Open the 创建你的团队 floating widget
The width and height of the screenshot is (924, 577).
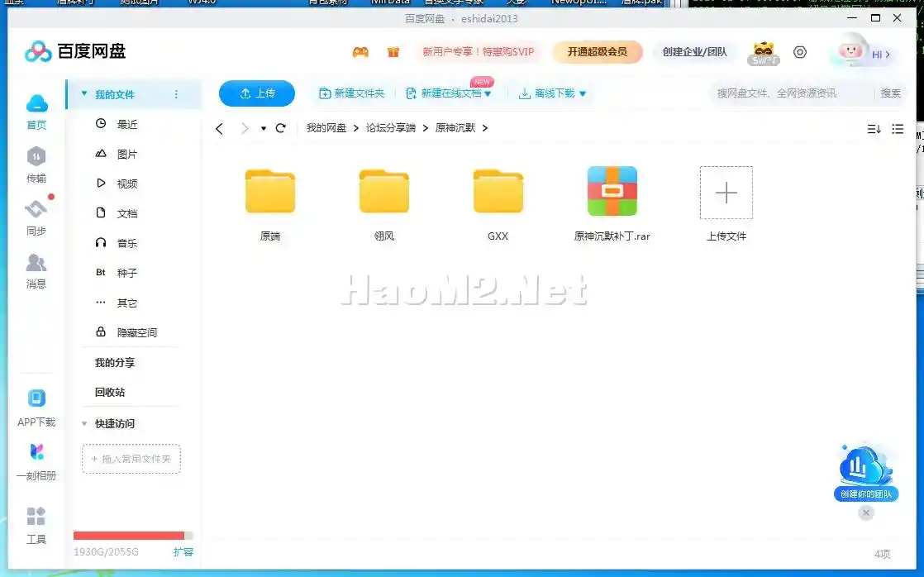[865, 473]
